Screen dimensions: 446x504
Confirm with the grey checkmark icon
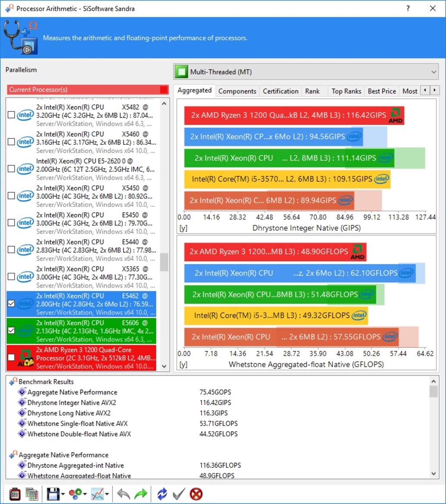(179, 494)
